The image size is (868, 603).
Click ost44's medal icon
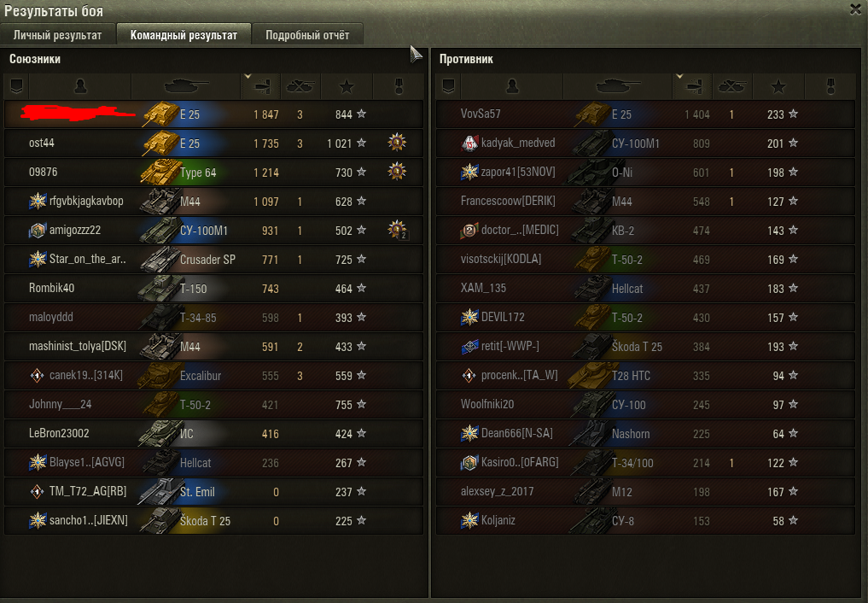pos(397,143)
